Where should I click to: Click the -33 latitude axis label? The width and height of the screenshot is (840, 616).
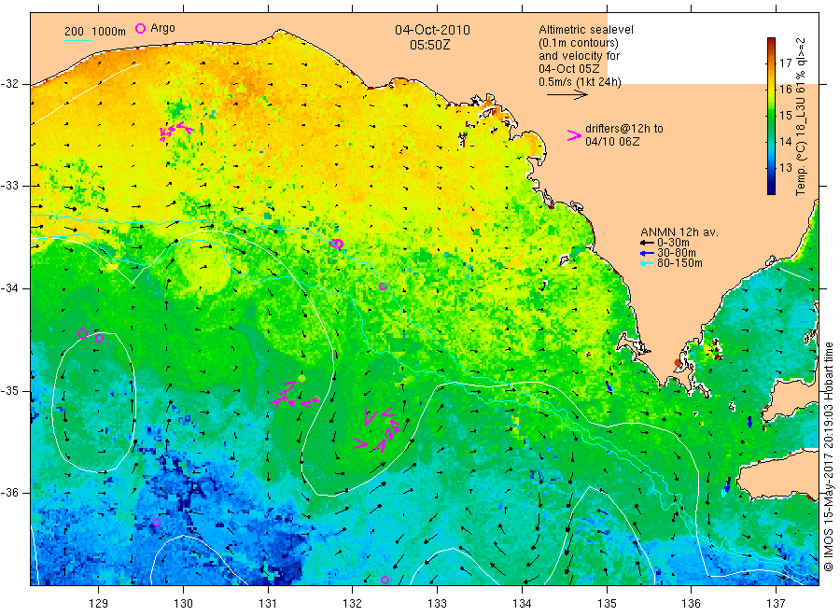point(9,186)
